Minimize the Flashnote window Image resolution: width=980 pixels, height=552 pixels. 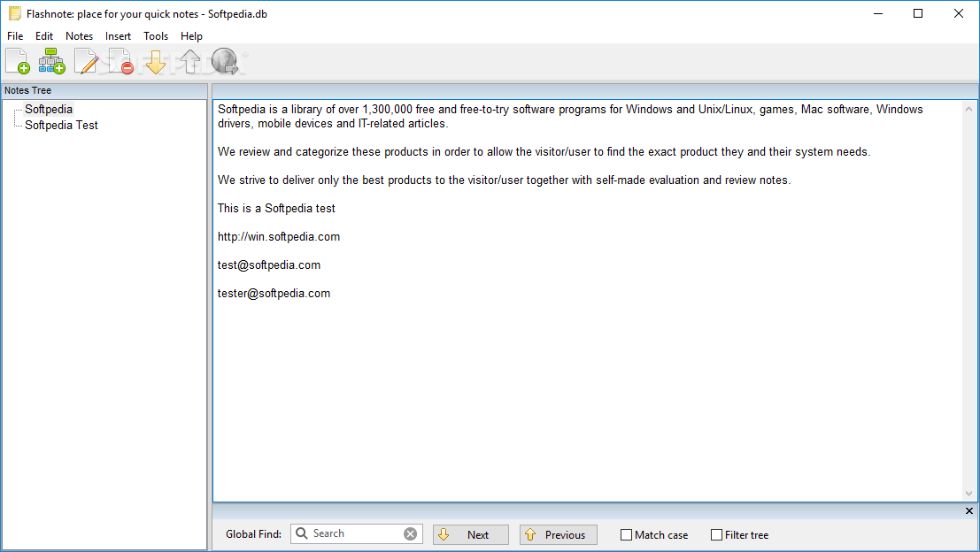[x=878, y=14]
